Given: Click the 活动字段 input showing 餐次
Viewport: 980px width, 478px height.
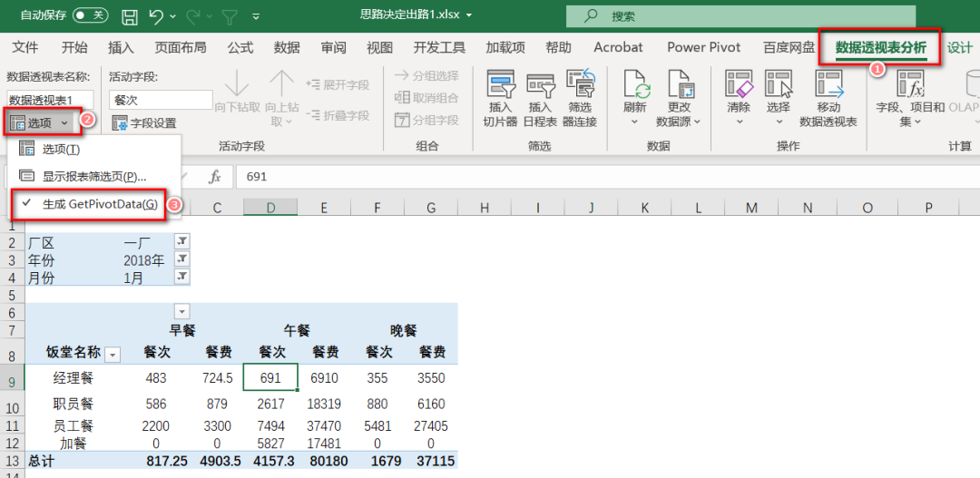Looking at the screenshot, I should click(x=161, y=100).
